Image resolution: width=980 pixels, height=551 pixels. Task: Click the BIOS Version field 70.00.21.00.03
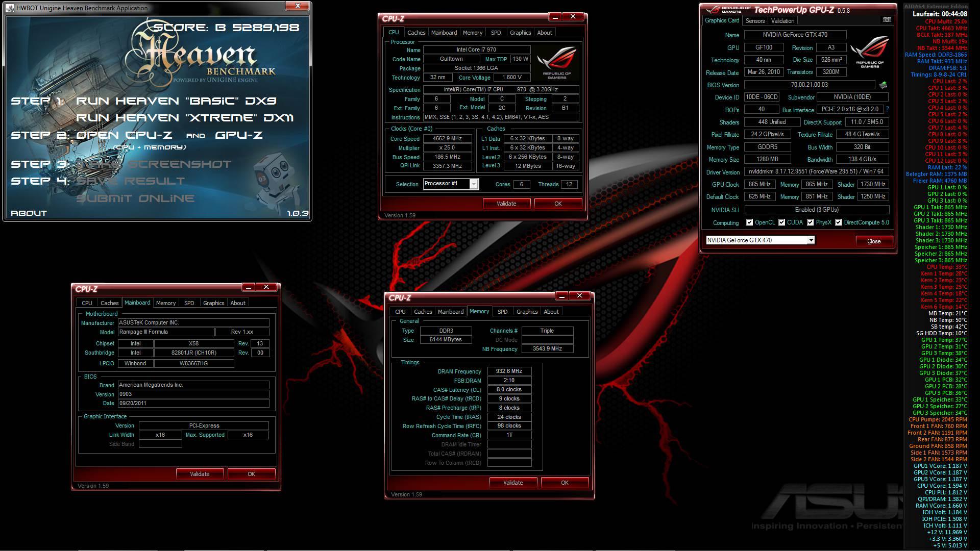[x=810, y=85]
